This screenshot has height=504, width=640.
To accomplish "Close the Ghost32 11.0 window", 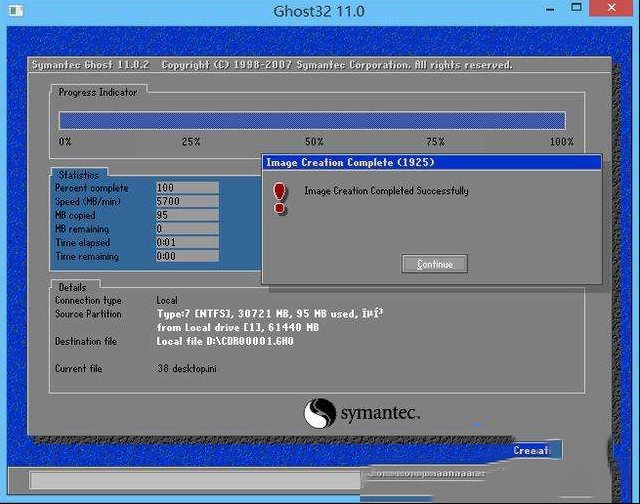I will pyautogui.click(x=611, y=8).
